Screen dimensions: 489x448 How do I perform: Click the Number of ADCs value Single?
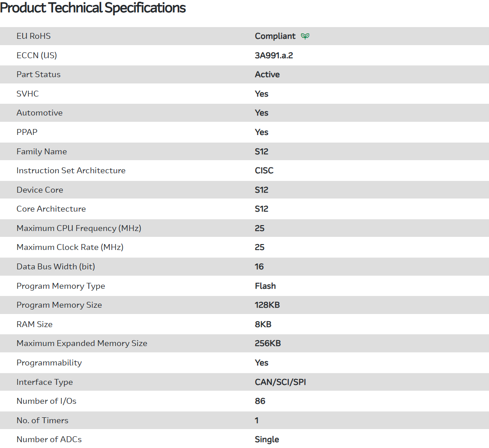pos(267,439)
